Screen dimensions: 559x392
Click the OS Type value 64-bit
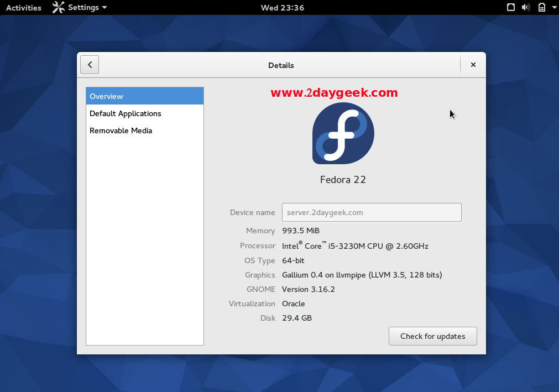[x=293, y=260]
